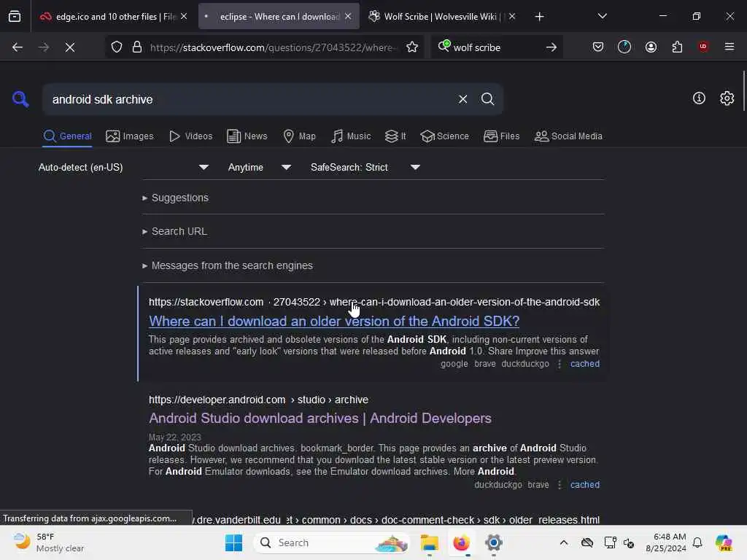This screenshot has width=747, height=560.
Task: Open the about info icon
Action: [x=699, y=98]
